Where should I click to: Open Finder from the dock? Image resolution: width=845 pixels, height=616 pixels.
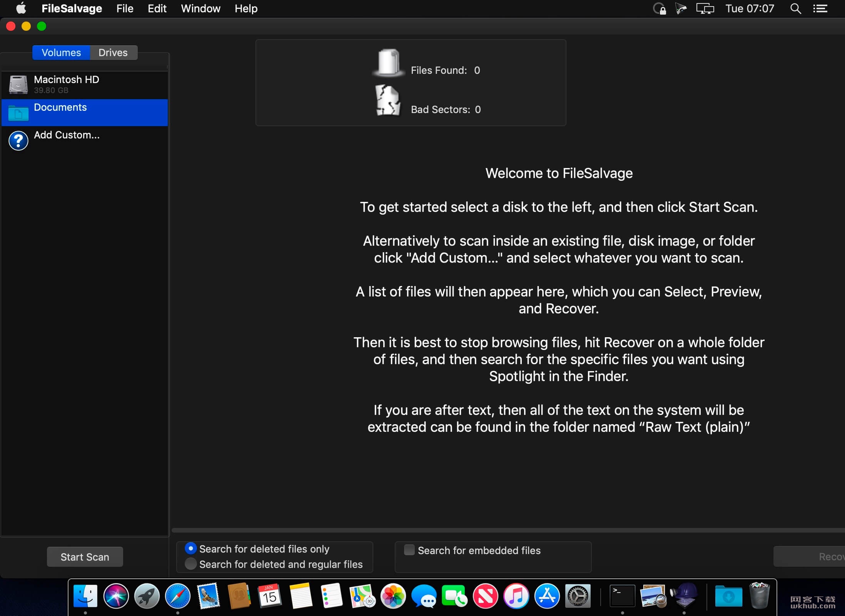[x=85, y=596]
